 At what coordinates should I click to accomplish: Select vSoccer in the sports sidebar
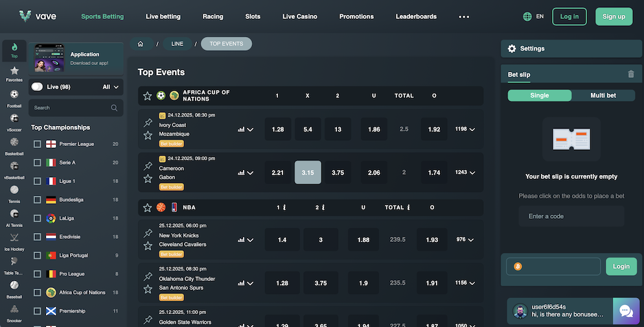click(x=14, y=122)
